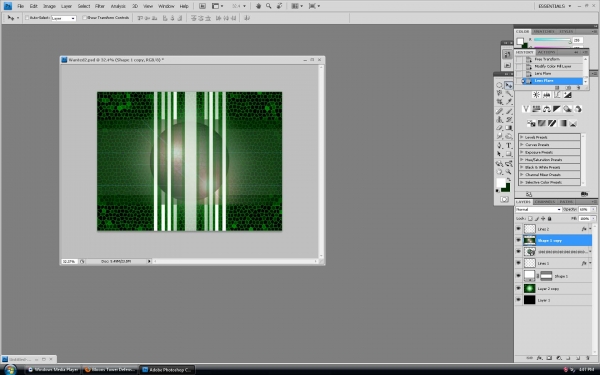Select the Eraser tool
600x375 pixels.
(500, 128)
